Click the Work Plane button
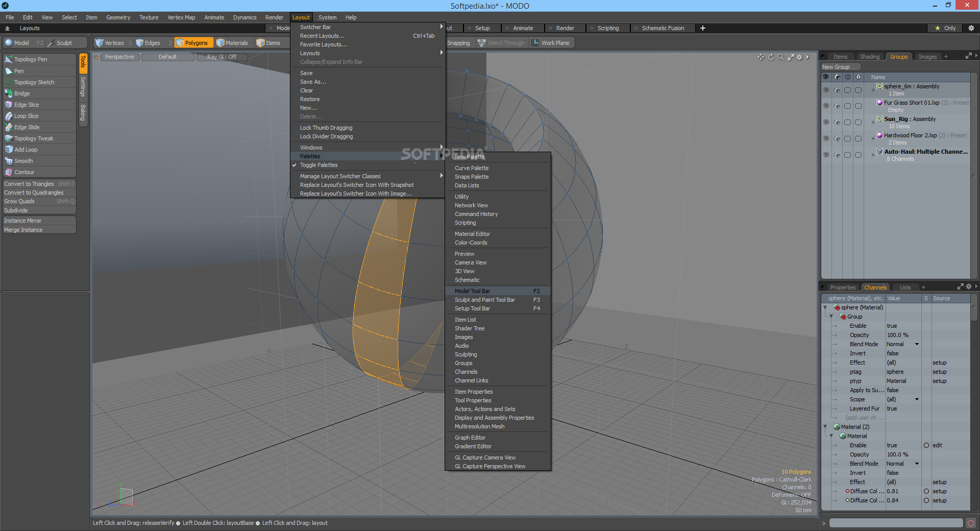The width and height of the screenshot is (980, 531). click(551, 43)
